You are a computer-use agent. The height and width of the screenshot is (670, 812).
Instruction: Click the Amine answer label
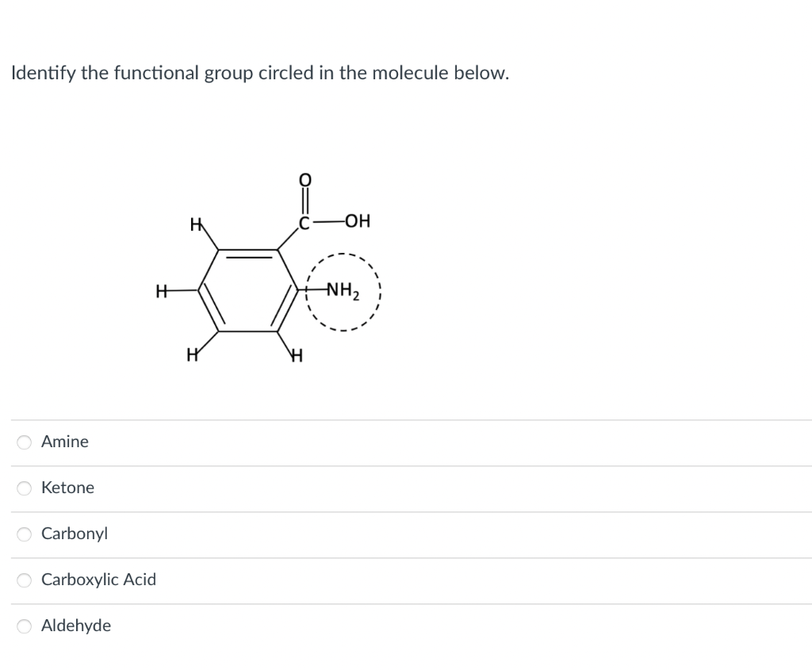click(x=64, y=442)
